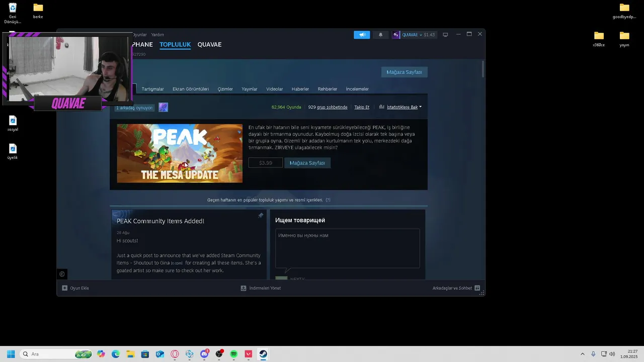Viewport: 644px width, 362px height.
Task: Open Opera GX from taskbar
Action: pos(175,354)
